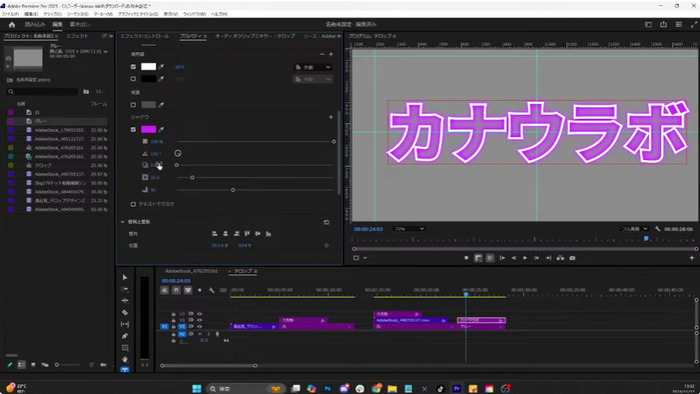Toggle the white stroke checkbox

click(x=133, y=66)
